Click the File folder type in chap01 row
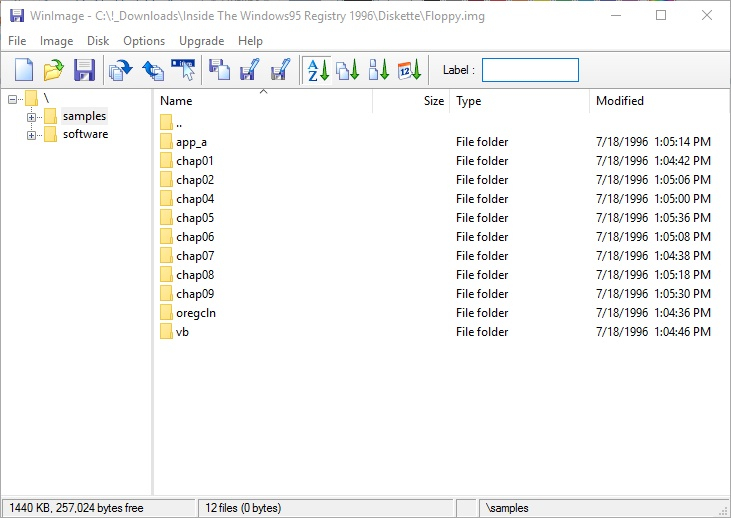 pyautogui.click(x=482, y=161)
